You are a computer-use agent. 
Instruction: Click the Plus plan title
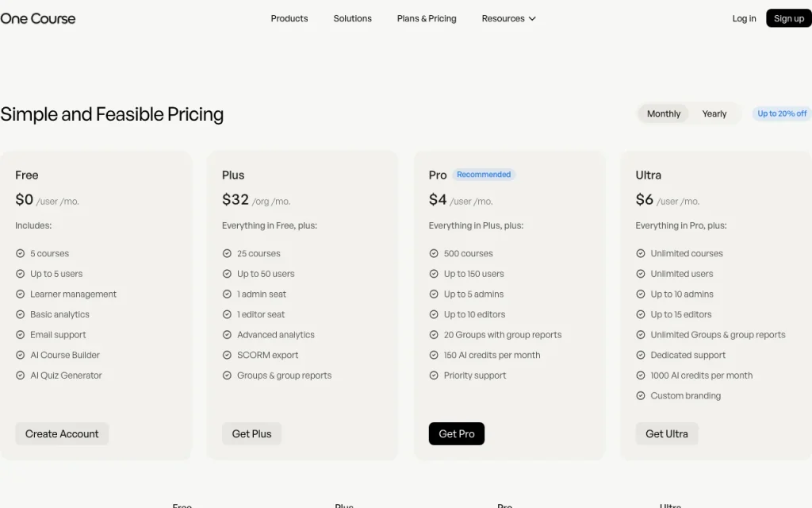[233, 175]
